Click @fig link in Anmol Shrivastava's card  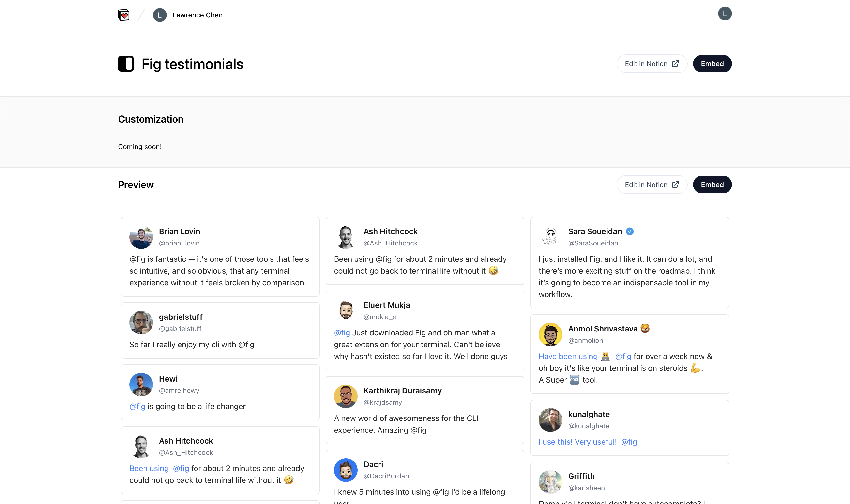coord(623,356)
